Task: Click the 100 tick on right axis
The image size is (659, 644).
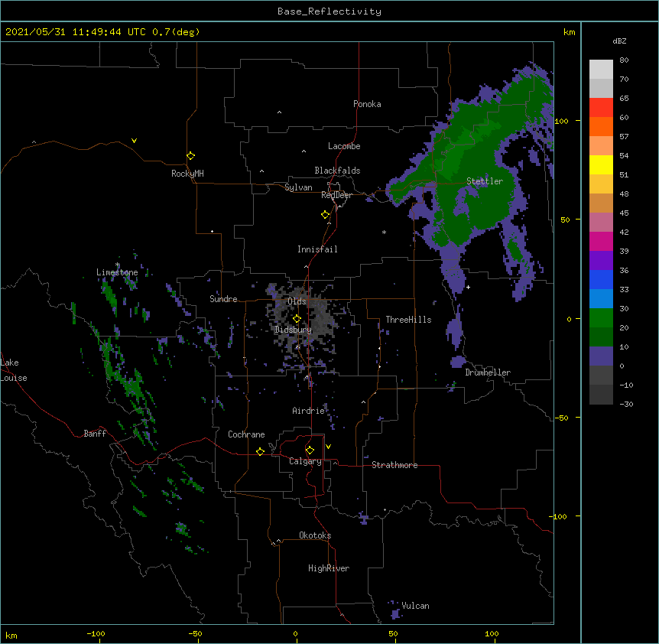Action: (561, 121)
